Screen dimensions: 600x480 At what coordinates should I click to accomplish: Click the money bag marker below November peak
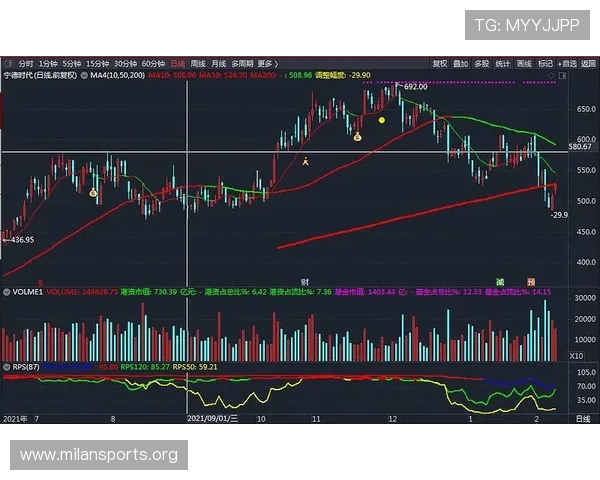point(357,136)
